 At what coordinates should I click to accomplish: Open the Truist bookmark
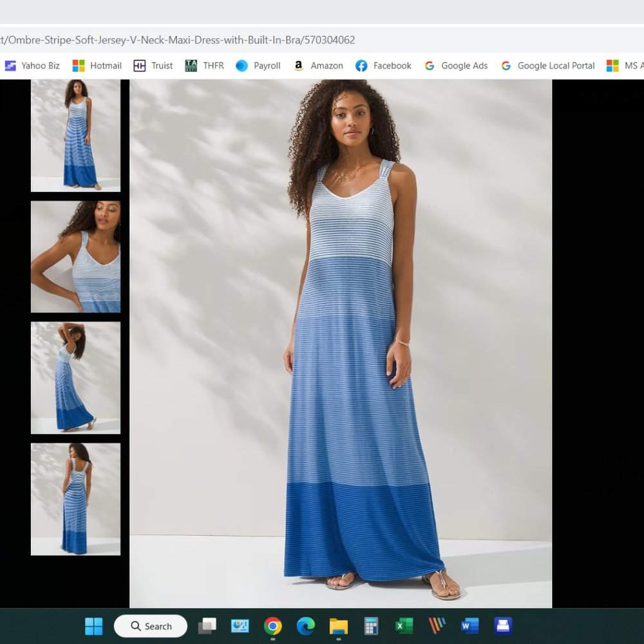pos(153,66)
